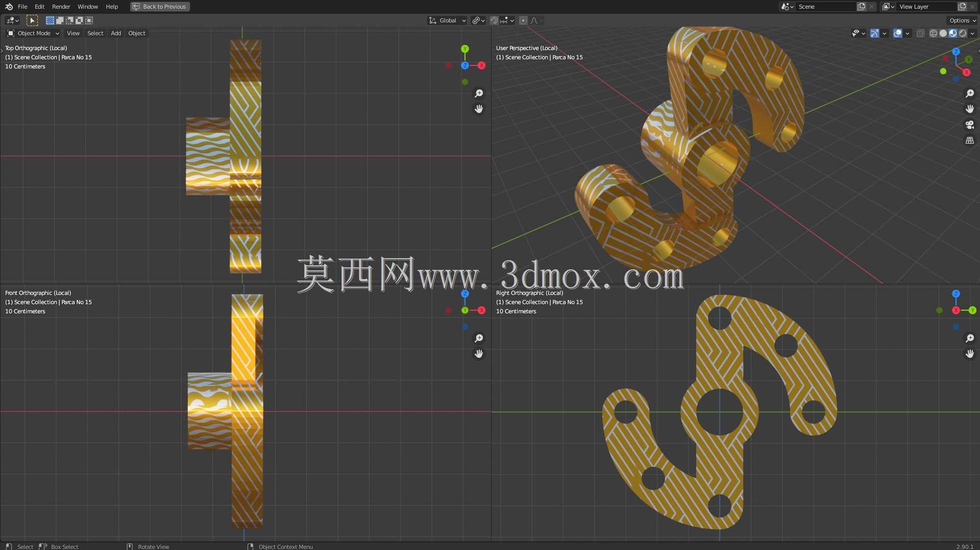
Task: Choose Subtract selection mode icon
Action: pyautogui.click(x=70, y=20)
